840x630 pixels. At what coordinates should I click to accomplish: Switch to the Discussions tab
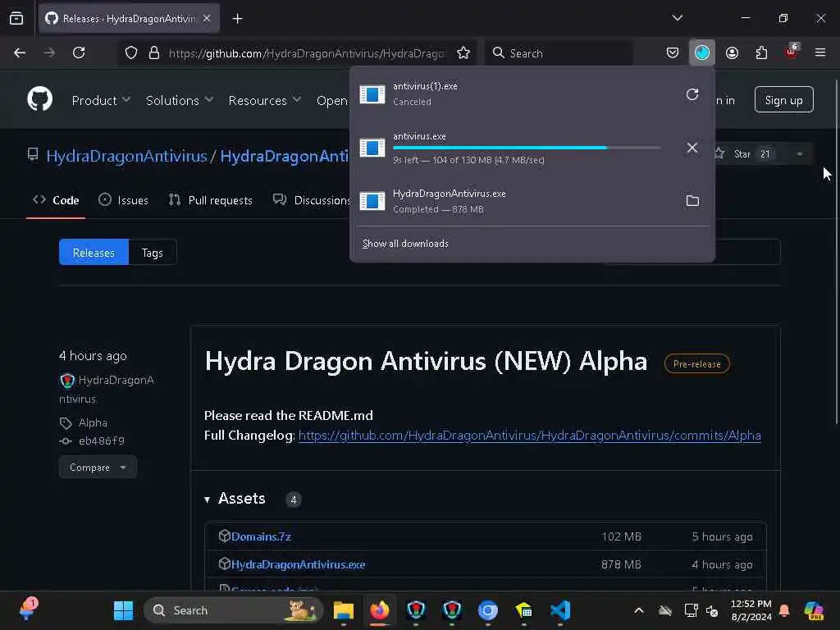pyautogui.click(x=311, y=200)
